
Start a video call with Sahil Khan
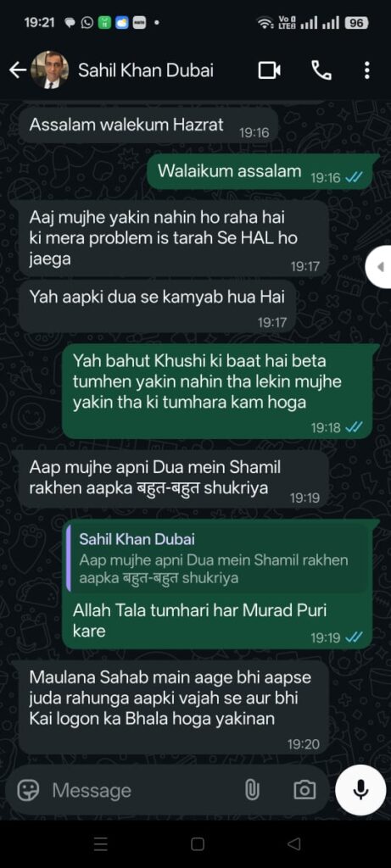click(x=269, y=70)
